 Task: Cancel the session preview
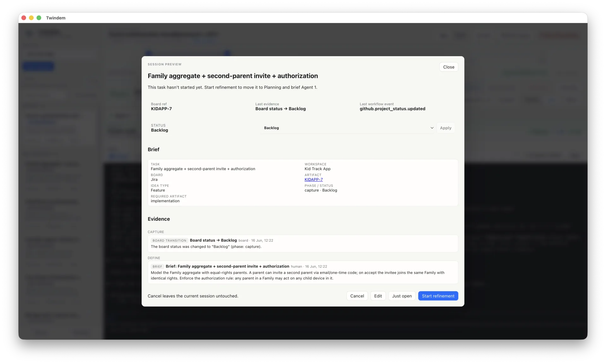tap(357, 296)
